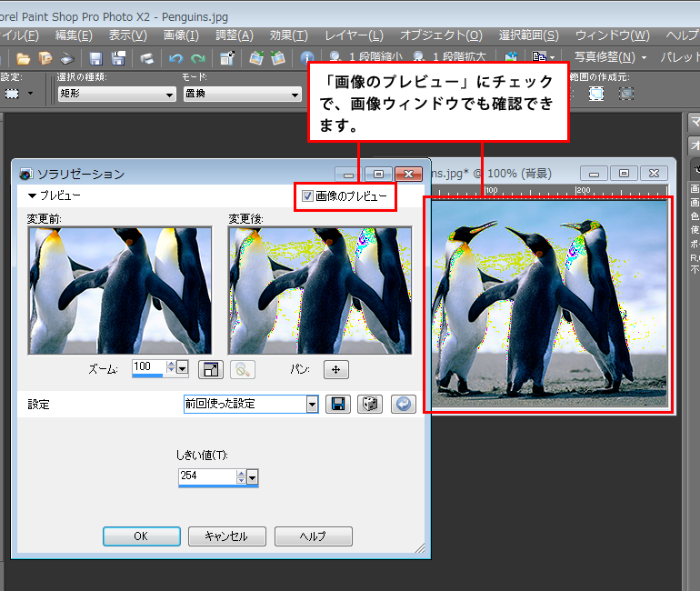The image size is (700, 591).
Task: Click the zoom value field showing 100
Action: (148, 367)
